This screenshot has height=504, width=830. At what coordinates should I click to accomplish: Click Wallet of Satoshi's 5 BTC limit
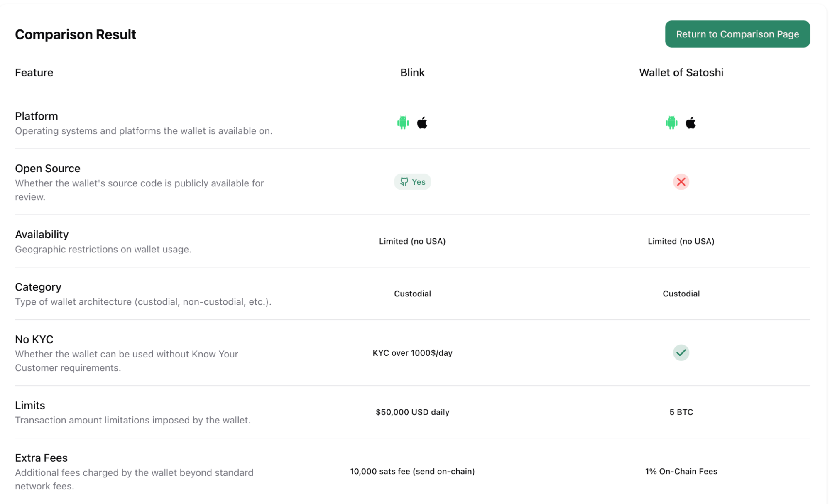click(681, 412)
